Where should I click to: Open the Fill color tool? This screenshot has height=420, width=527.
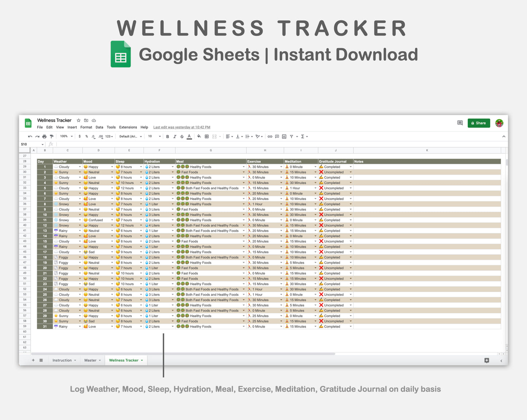tap(199, 136)
